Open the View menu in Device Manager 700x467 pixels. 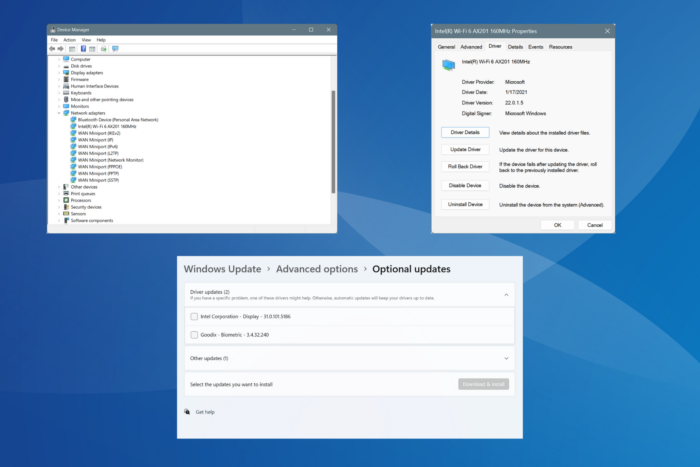[x=86, y=40]
